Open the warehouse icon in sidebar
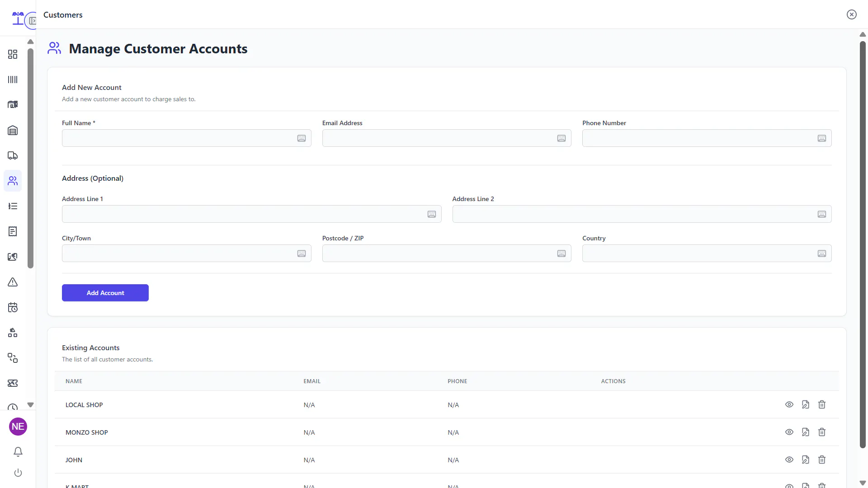 [x=13, y=131]
